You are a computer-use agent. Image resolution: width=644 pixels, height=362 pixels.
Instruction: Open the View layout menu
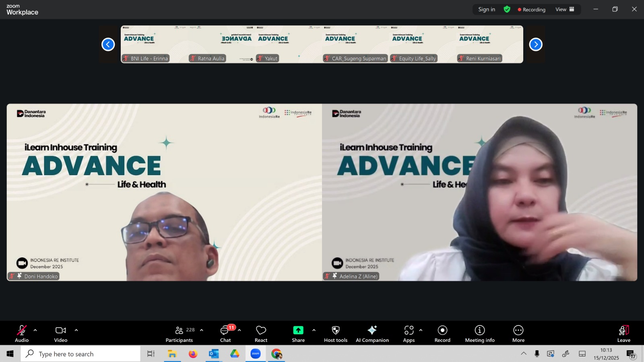coord(565,9)
